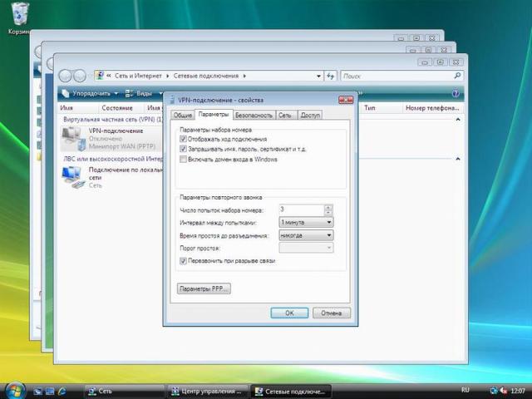Expand the Упорядочить menu
The image size is (532, 399).
91,93
